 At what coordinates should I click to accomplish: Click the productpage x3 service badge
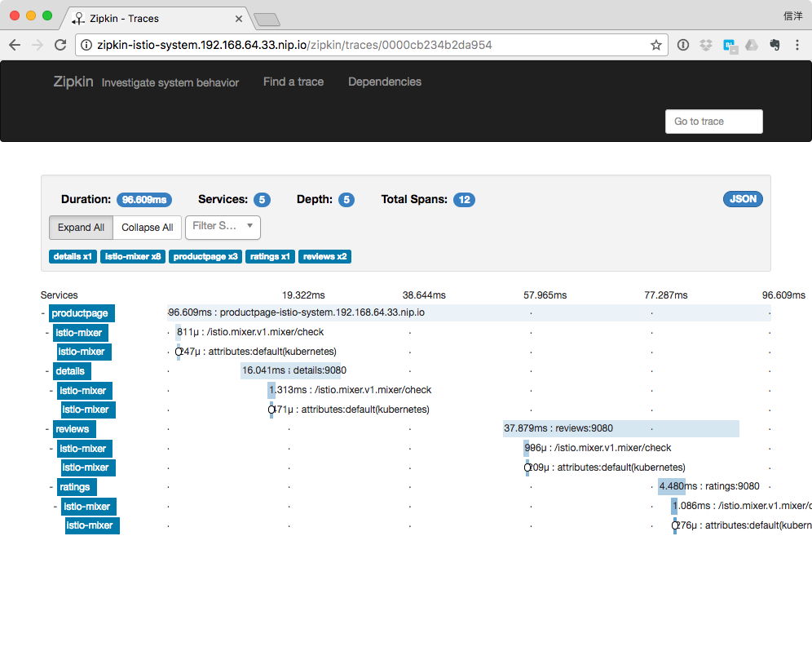tap(205, 256)
